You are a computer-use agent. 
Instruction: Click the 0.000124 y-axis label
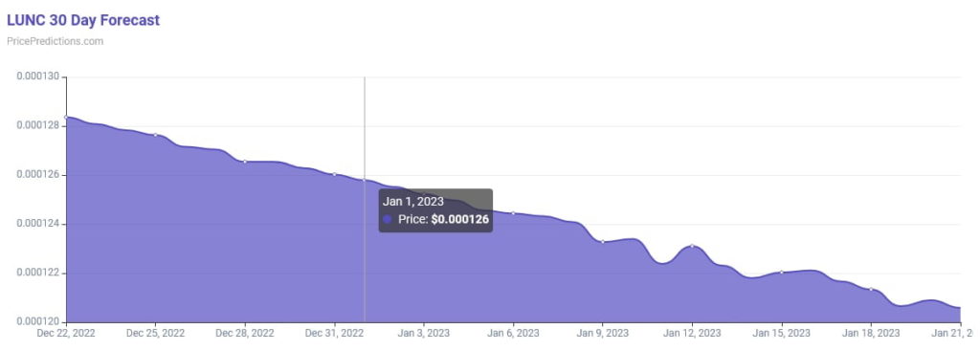[x=37, y=224]
